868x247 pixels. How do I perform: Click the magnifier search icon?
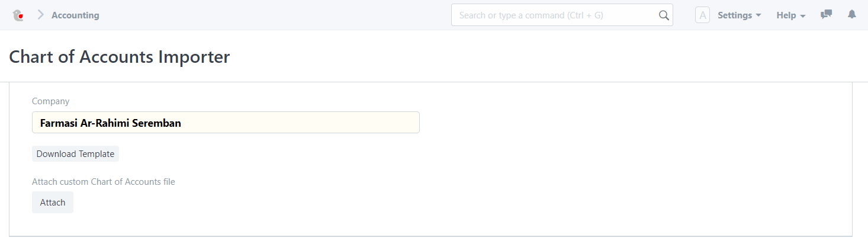click(x=664, y=15)
